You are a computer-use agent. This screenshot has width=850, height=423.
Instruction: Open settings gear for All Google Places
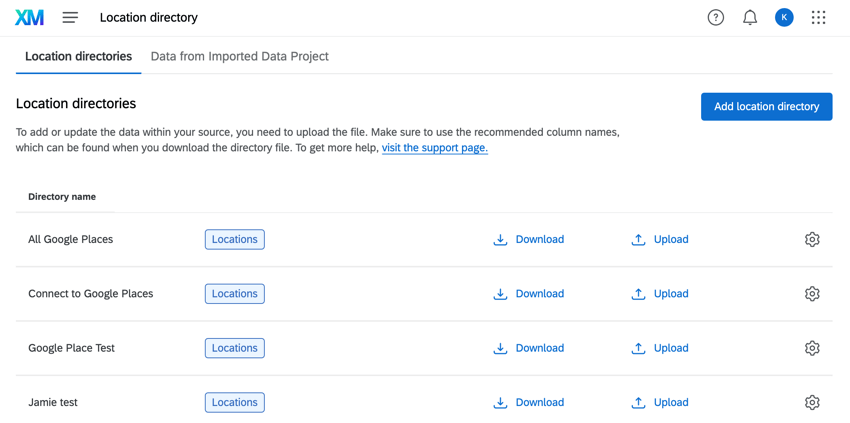click(812, 239)
